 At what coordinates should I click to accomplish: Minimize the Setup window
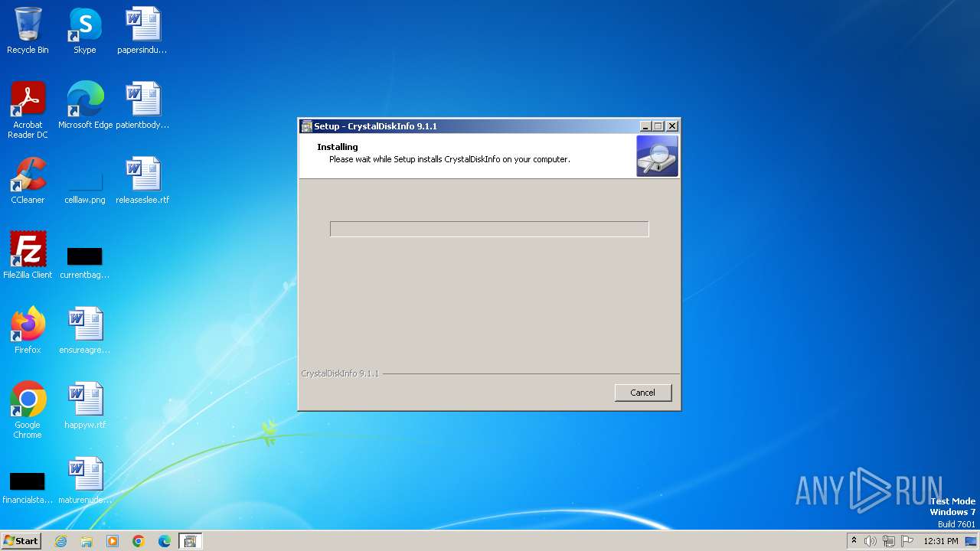click(645, 126)
